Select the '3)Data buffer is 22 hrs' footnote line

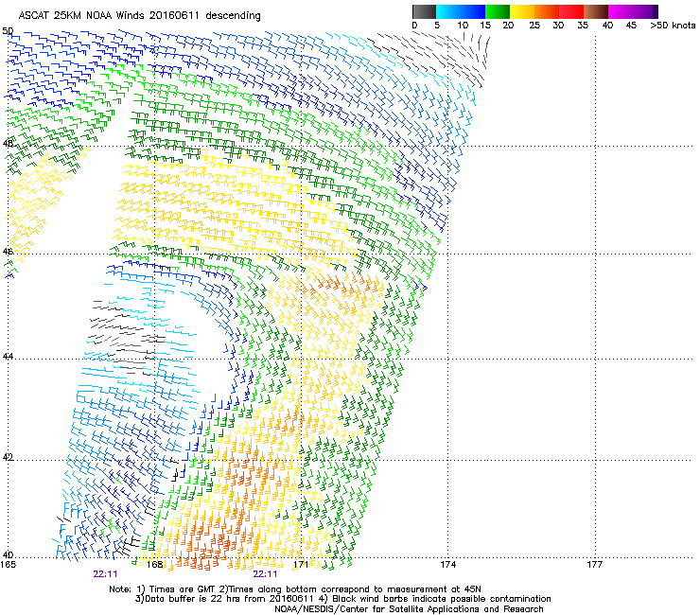(x=342, y=599)
